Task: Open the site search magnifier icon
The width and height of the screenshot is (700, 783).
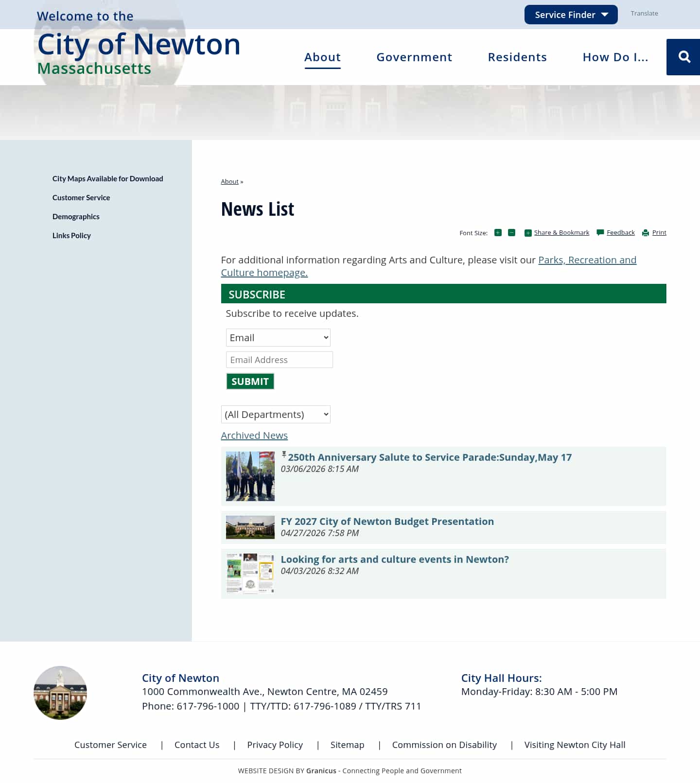Action: tap(684, 57)
